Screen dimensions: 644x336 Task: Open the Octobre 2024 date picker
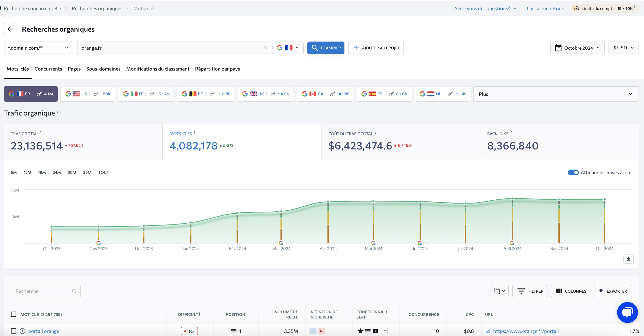coord(577,48)
